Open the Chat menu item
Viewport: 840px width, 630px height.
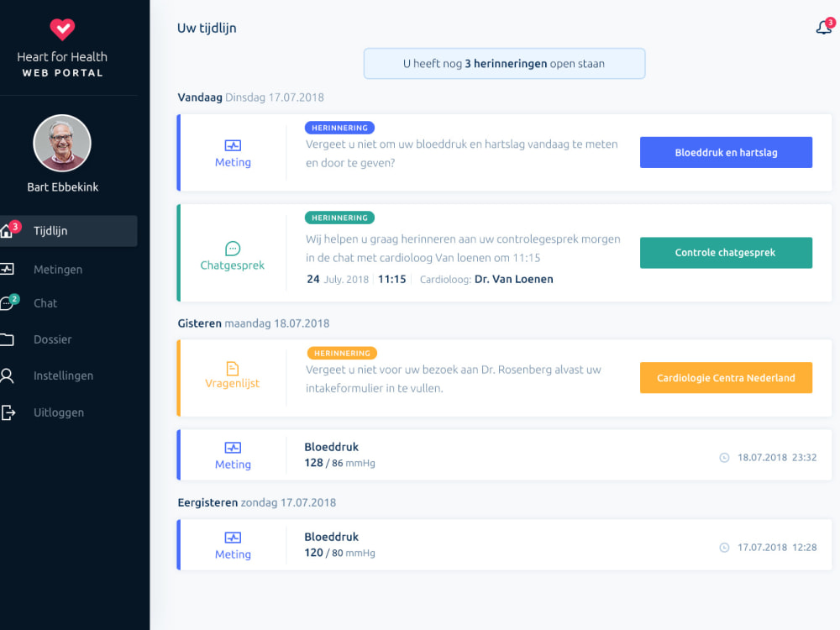click(45, 303)
